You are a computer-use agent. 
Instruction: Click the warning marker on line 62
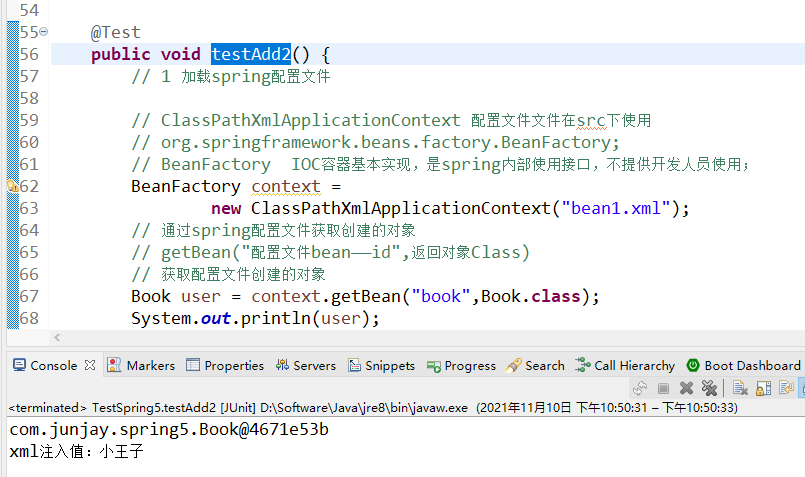coord(12,186)
